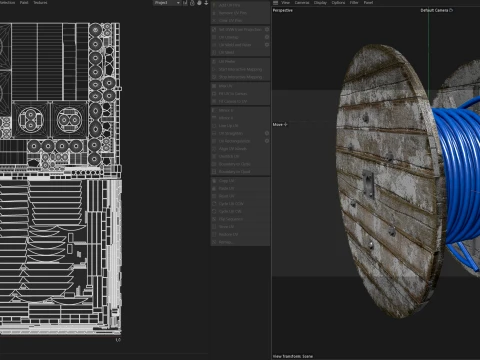
Task: Click the UV Rectangularize icon
Action: pos(214,141)
